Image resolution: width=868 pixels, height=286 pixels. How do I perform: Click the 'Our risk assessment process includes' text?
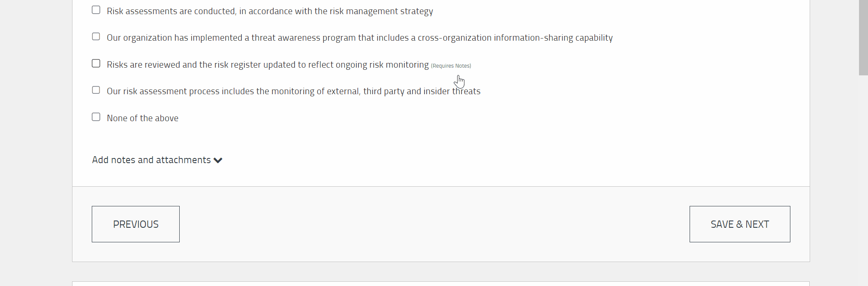[293, 91]
